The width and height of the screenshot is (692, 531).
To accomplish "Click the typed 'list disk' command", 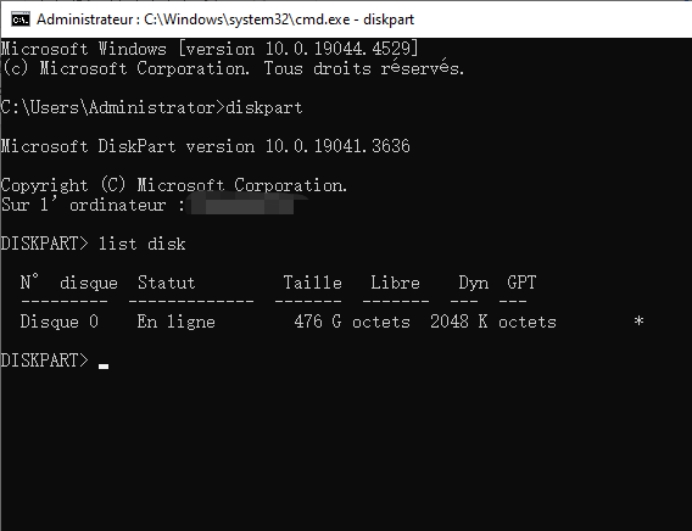I will [142, 244].
